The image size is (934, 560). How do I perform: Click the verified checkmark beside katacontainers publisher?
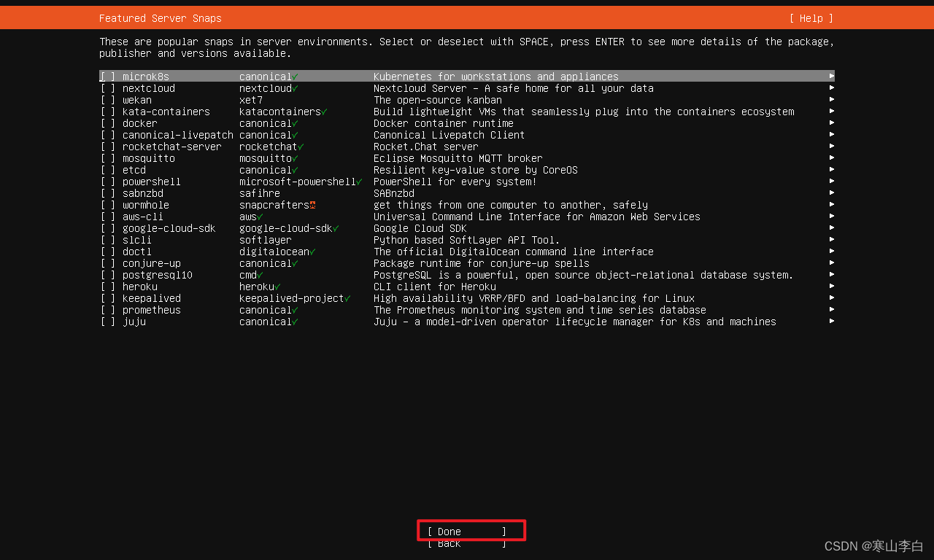(x=324, y=112)
